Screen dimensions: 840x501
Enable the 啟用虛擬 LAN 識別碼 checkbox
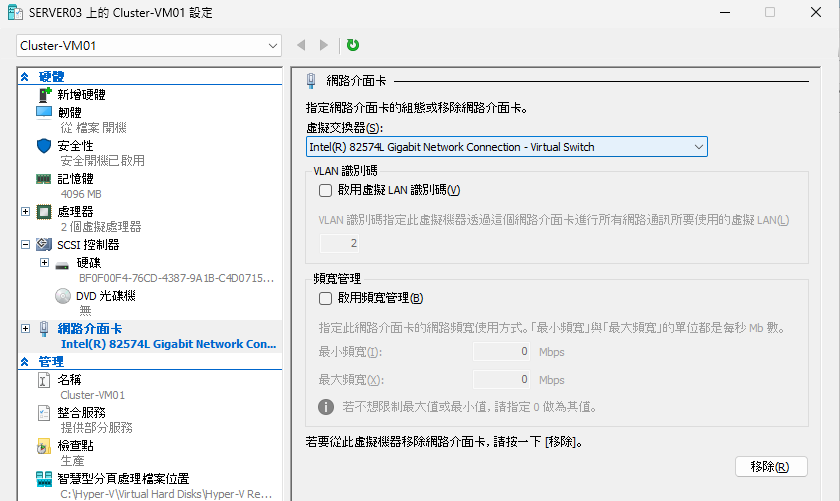(x=325, y=190)
